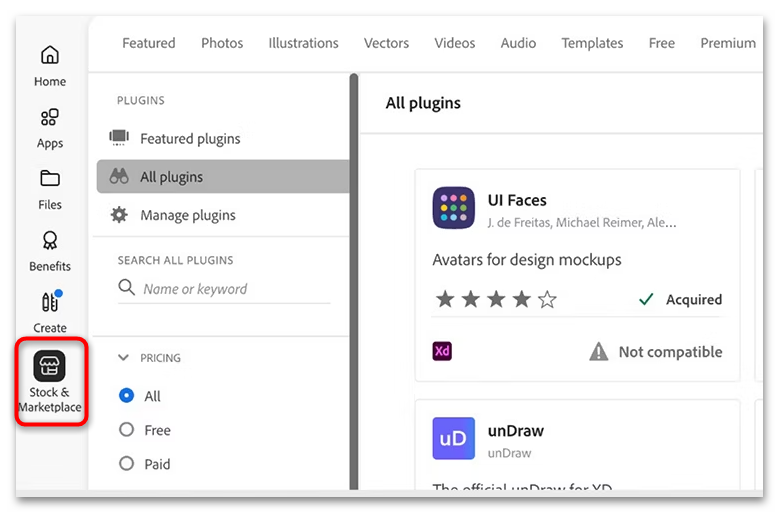Open the Create section icon

[x=50, y=301]
